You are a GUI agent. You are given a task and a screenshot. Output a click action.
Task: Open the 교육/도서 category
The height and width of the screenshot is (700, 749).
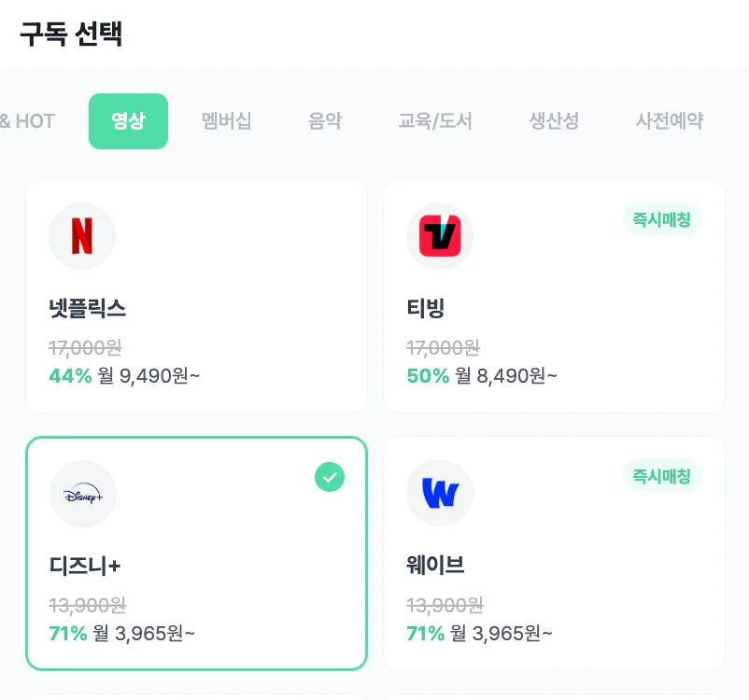[x=433, y=120]
